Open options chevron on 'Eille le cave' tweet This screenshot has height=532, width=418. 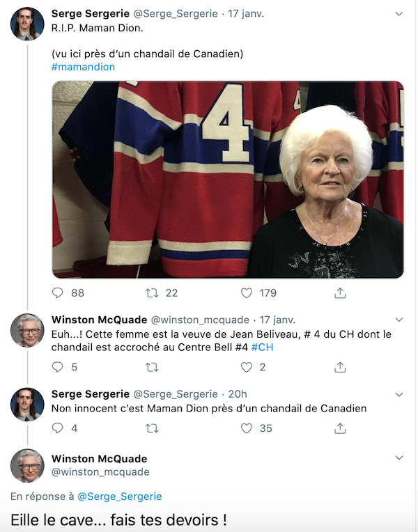(399, 457)
